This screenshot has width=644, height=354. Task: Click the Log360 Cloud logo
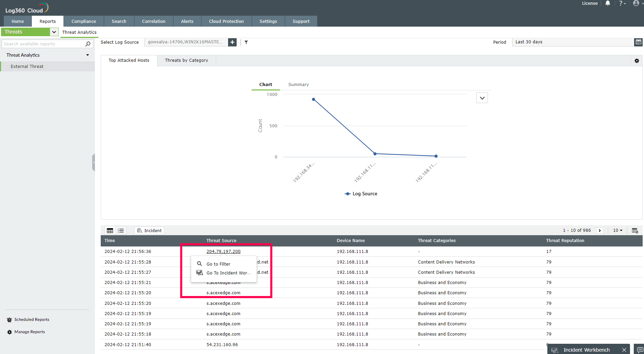27,8
